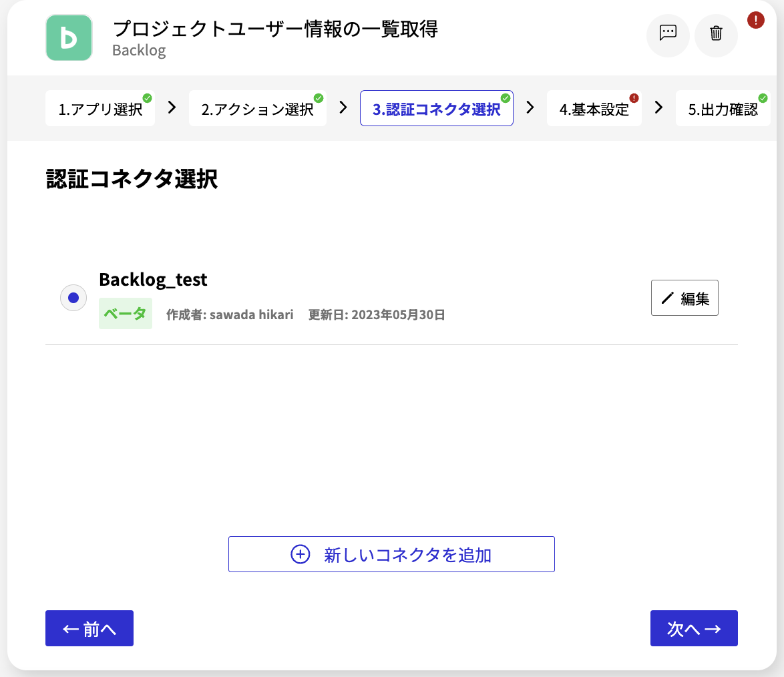This screenshot has width=784, height=677.
Task: Open step 5.出力確認
Action: pos(723,109)
